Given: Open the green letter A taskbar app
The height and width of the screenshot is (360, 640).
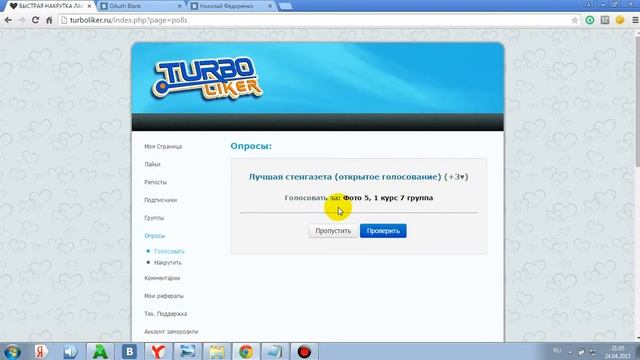Looking at the screenshot, I should [x=100, y=351].
